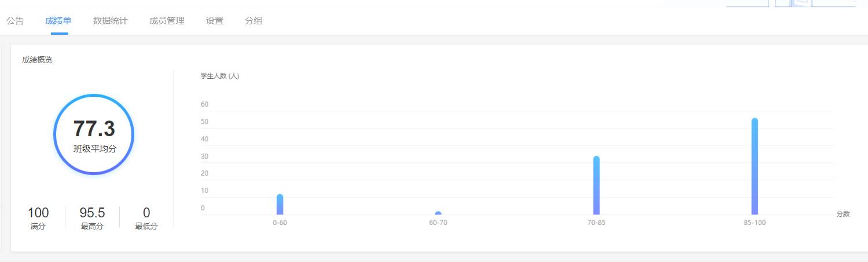Select the 70-85 score range bar
The image size is (868, 262).
point(597,185)
